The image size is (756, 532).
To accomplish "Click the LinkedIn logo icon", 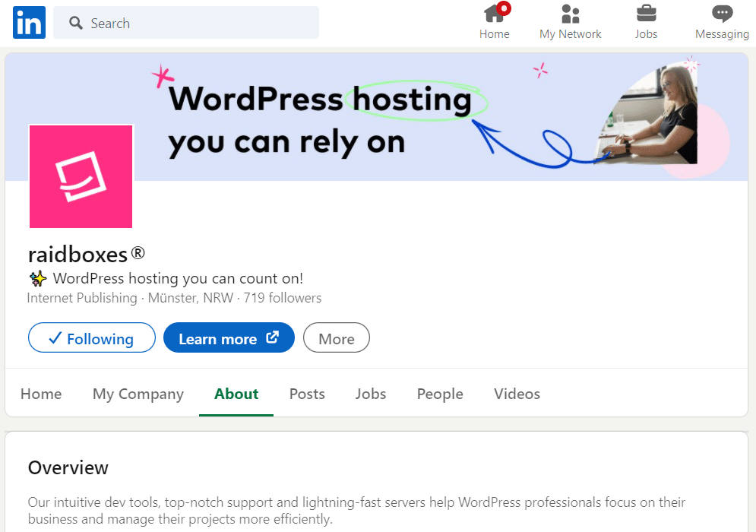I will pos(29,22).
